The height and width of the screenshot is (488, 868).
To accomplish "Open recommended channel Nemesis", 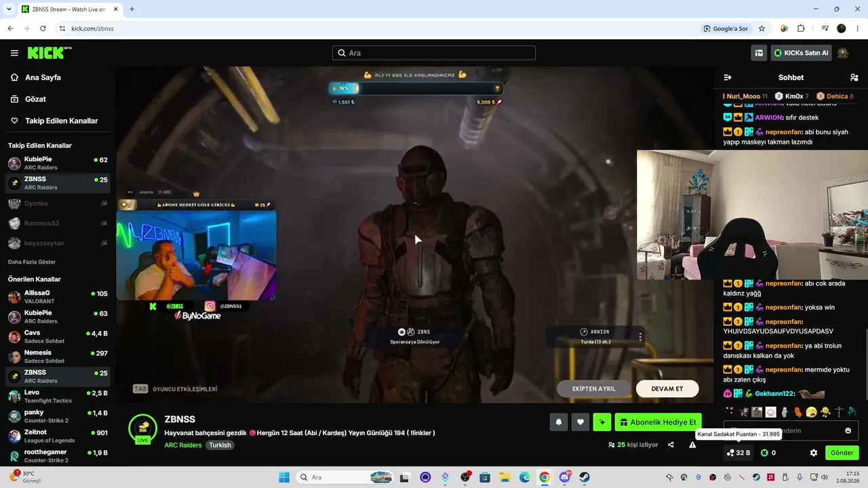I will (58, 357).
